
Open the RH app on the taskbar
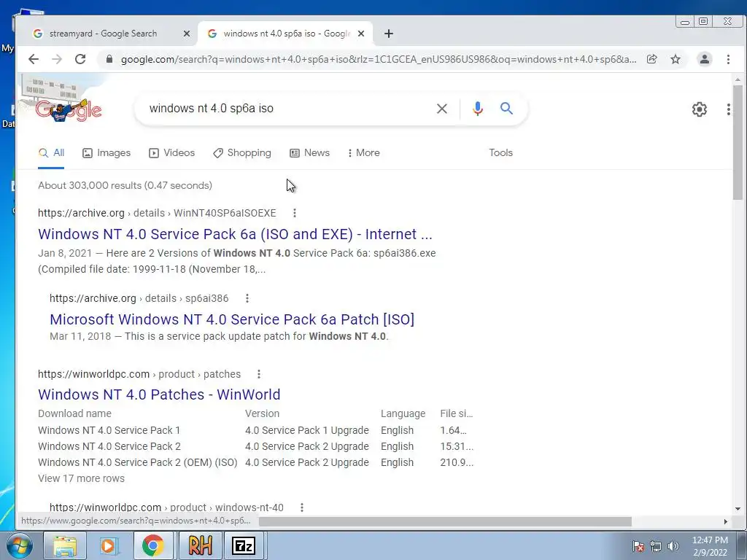tap(200, 545)
